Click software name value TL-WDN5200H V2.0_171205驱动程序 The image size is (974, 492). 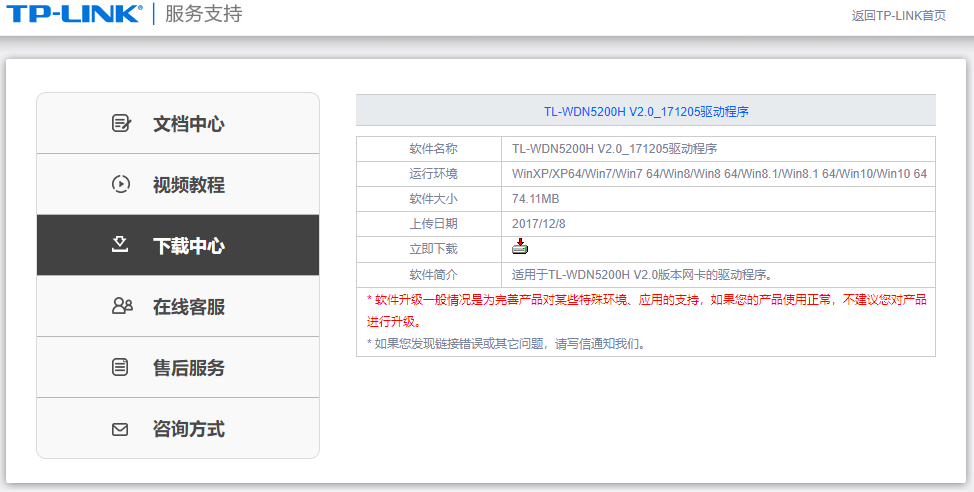pos(614,149)
